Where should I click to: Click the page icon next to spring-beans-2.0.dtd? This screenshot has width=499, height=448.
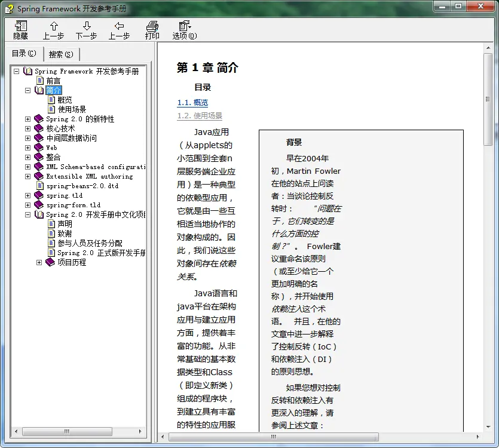(39, 186)
